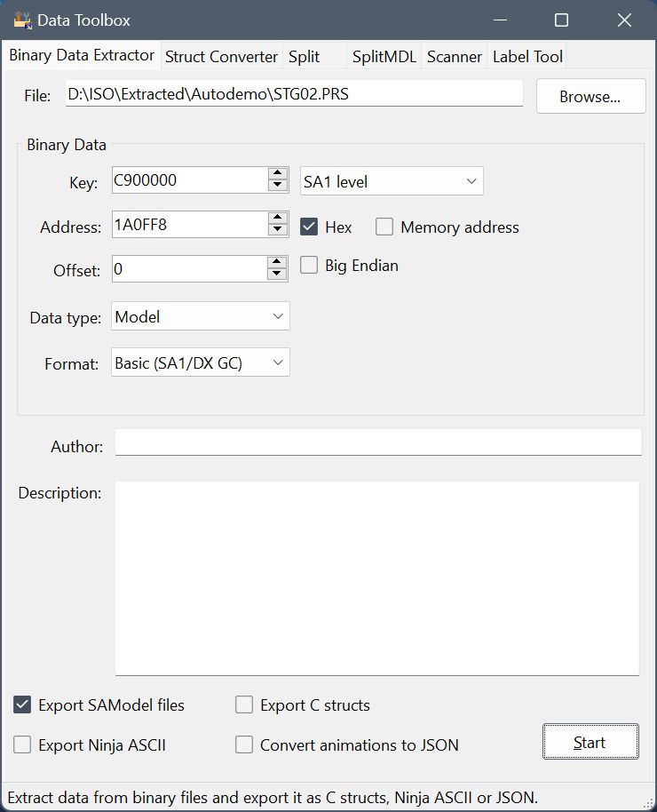Decrease the Offset with down arrow
657x812 pixels.
coord(278,275)
